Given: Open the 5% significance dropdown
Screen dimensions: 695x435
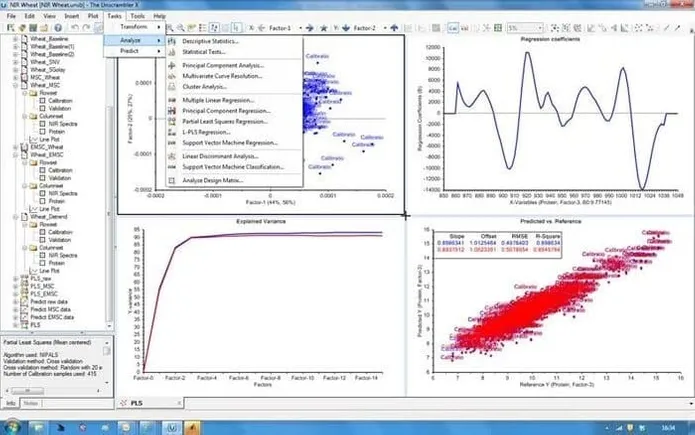Looking at the screenshot, I should click(540, 28).
